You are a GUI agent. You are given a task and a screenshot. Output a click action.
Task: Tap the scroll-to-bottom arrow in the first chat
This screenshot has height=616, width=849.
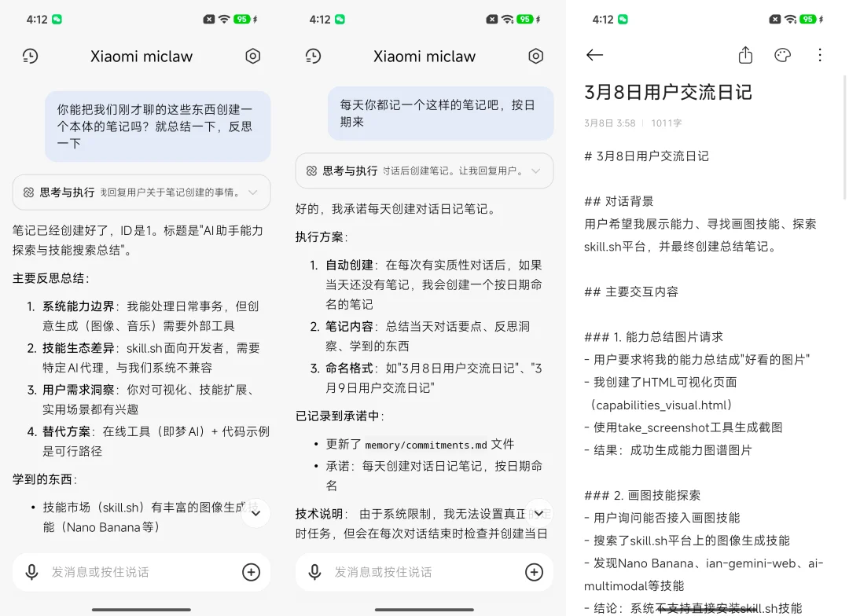[255, 512]
